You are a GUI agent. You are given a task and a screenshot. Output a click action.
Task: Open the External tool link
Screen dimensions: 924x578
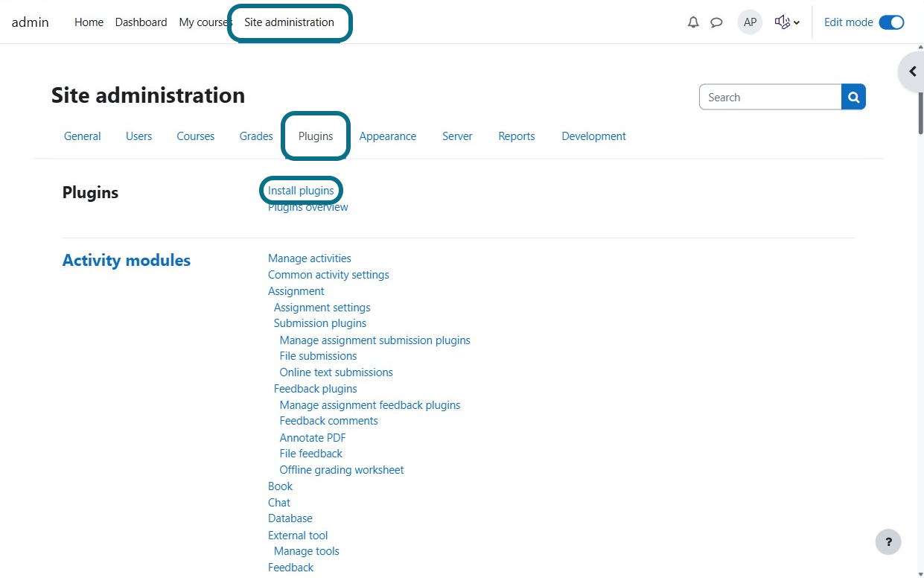click(x=298, y=536)
